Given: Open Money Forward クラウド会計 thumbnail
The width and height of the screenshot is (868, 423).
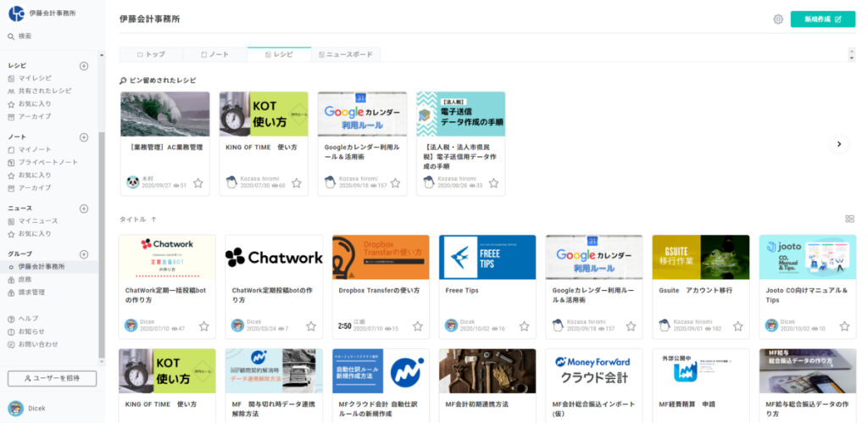Looking at the screenshot, I should 594,371.
